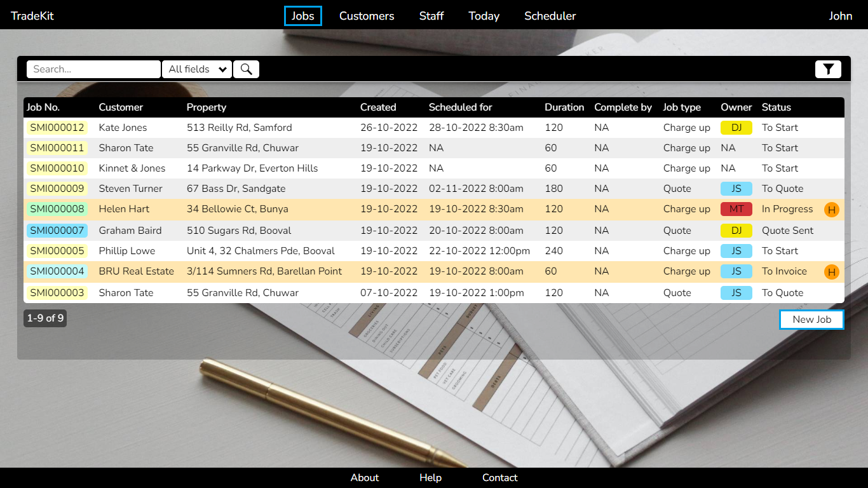This screenshot has height=488, width=868.
Task: Open job SMI000009
Action: tap(57, 189)
